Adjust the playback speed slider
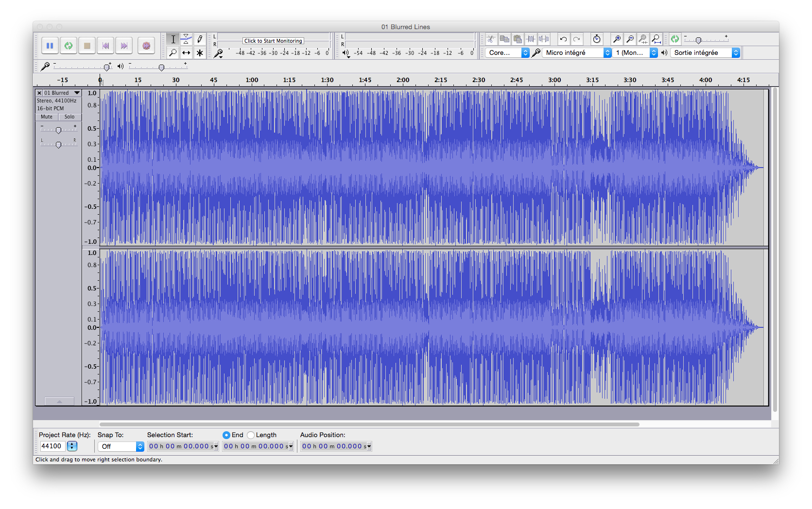812x509 pixels. pos(700,39)
